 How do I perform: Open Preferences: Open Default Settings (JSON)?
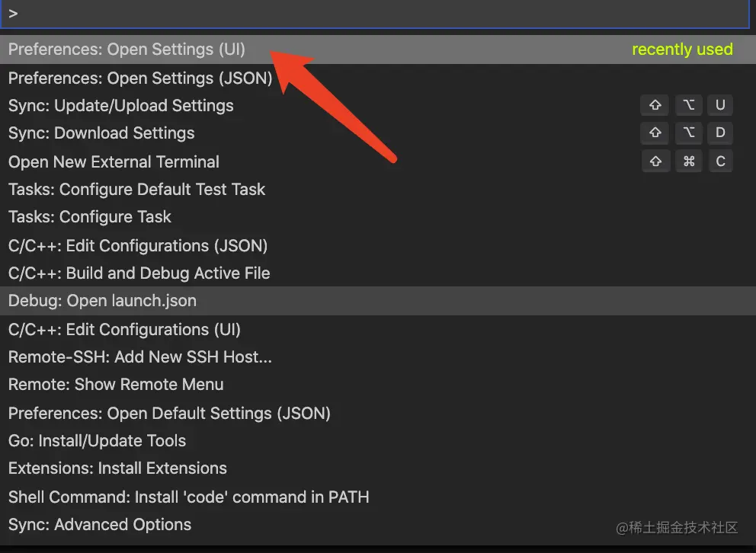[378, 414]
